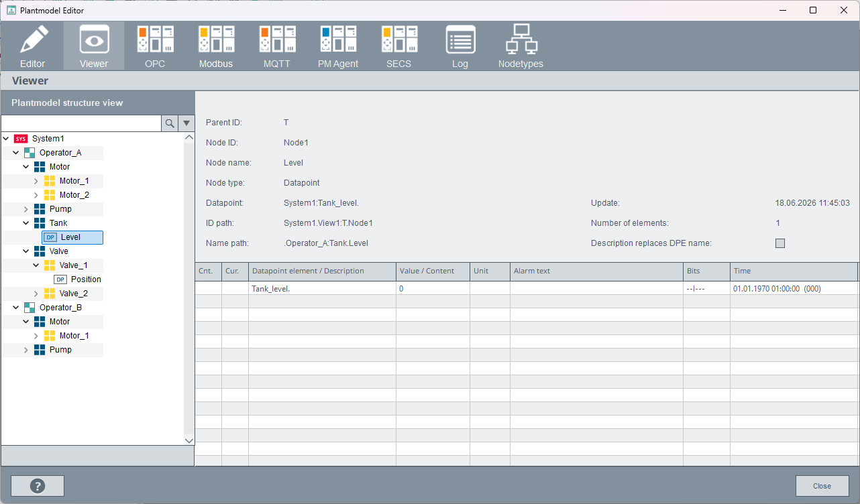The height and width of the screenshot is (504, 860).
Task: Open the search filter dropdown arrow
Action: click(186, 123)
